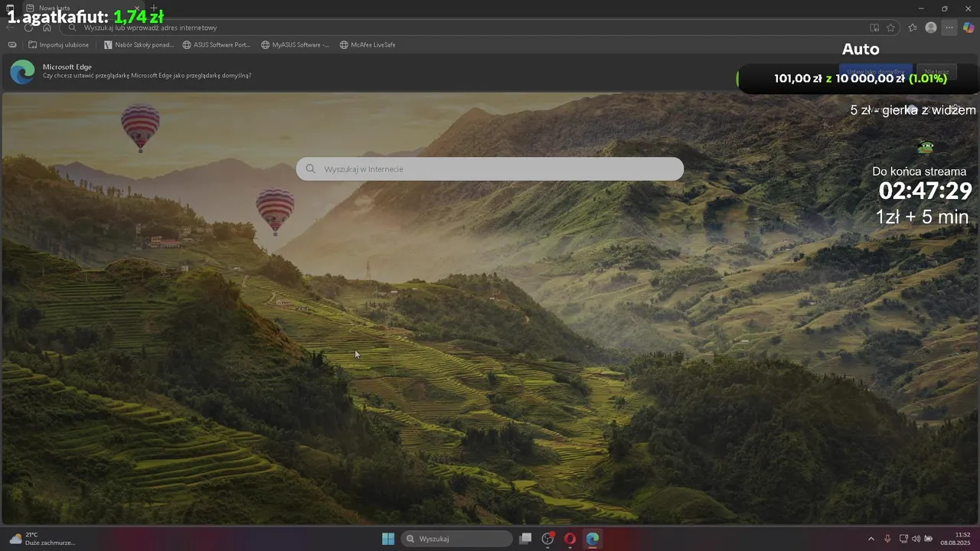Open Importuj ulubione bookmark
980x551 pixels.
click(58, 44)
